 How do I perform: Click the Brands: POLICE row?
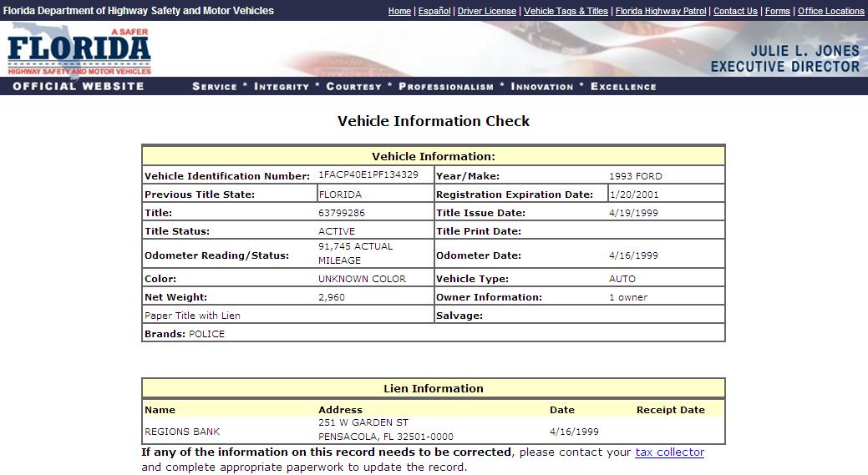click(x=185, y=334)
